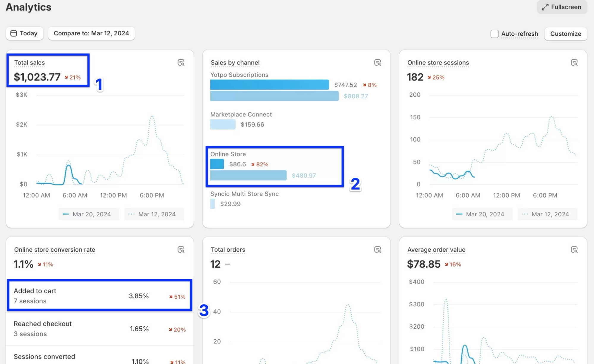The image size is (594, 364).
Task: Click the calendar icon in Today button
Action: point(13,33)
